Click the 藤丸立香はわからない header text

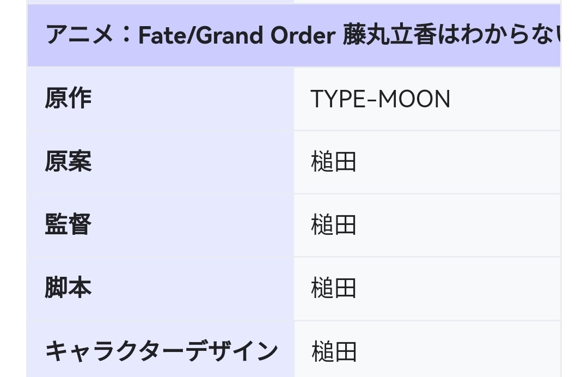(451, 35)
